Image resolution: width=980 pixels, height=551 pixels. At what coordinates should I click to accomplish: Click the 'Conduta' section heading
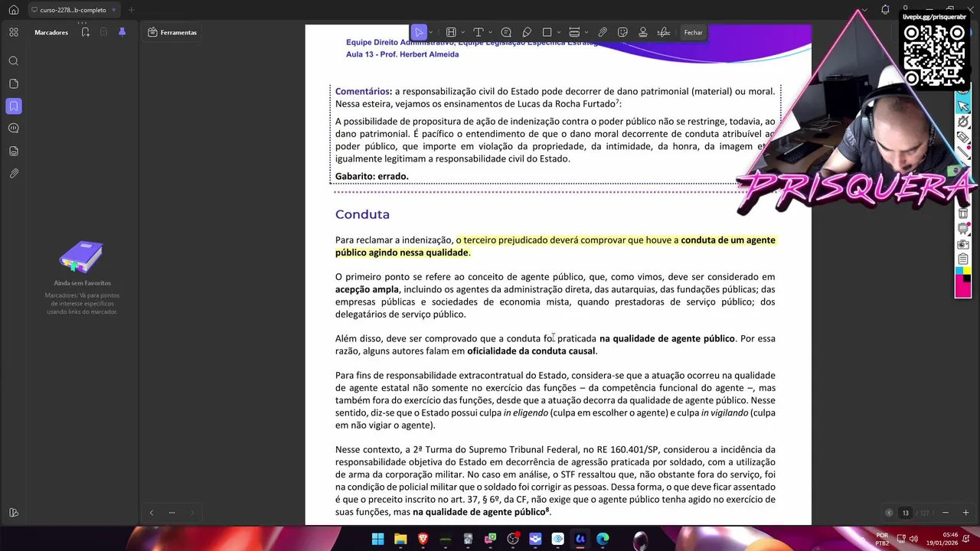(362, 214)
